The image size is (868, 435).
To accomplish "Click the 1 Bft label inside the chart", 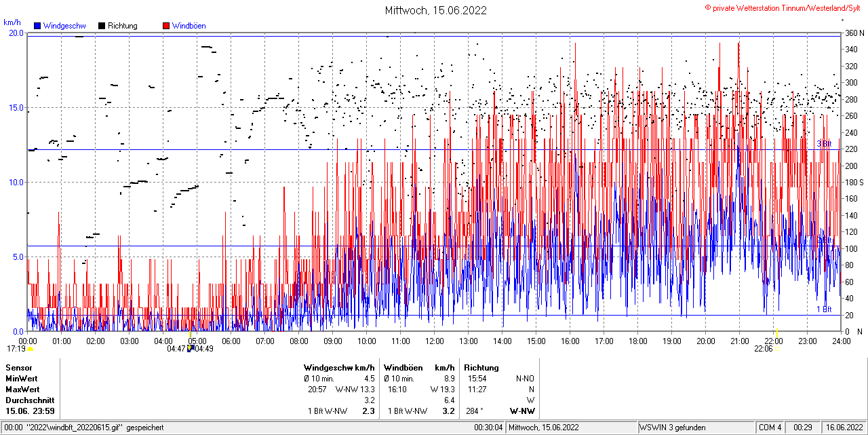I will click(824, 309).
